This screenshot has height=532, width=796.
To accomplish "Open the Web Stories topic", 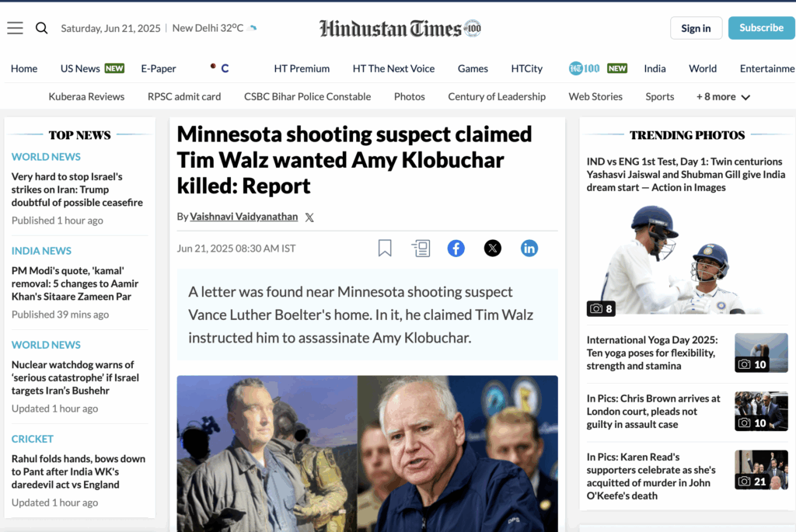I will coord(595,96).
